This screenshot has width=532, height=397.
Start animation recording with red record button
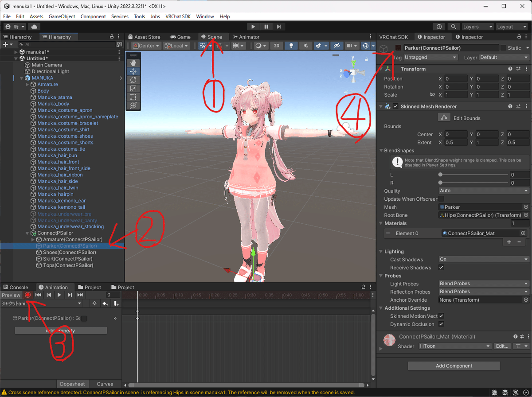tap(27, 295)
